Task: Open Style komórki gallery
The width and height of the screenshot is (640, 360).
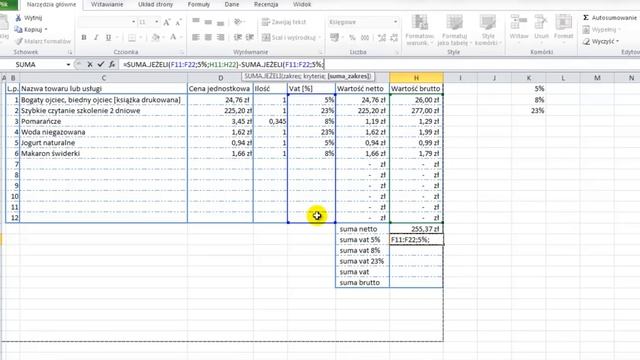Action: pyautogui.click(x=488, y=30)
